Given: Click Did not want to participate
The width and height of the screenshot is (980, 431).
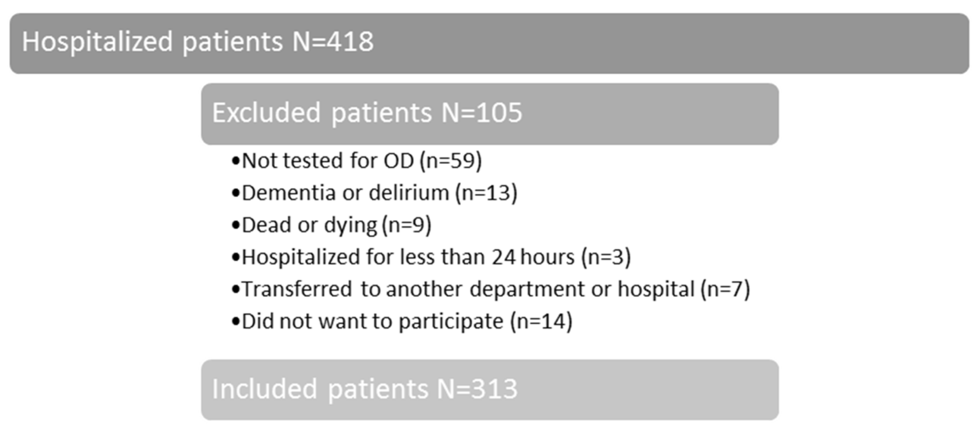Looking at the screenshot, I should point(402,321).
